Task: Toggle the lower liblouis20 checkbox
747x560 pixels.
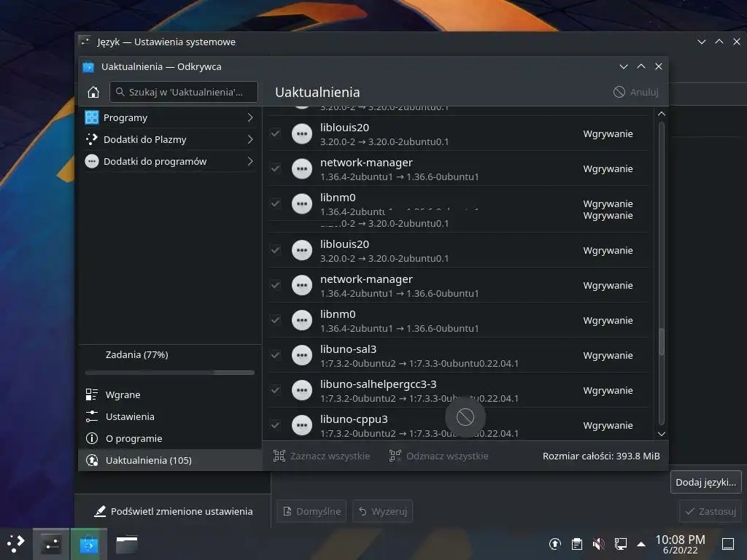Action: 275,250
